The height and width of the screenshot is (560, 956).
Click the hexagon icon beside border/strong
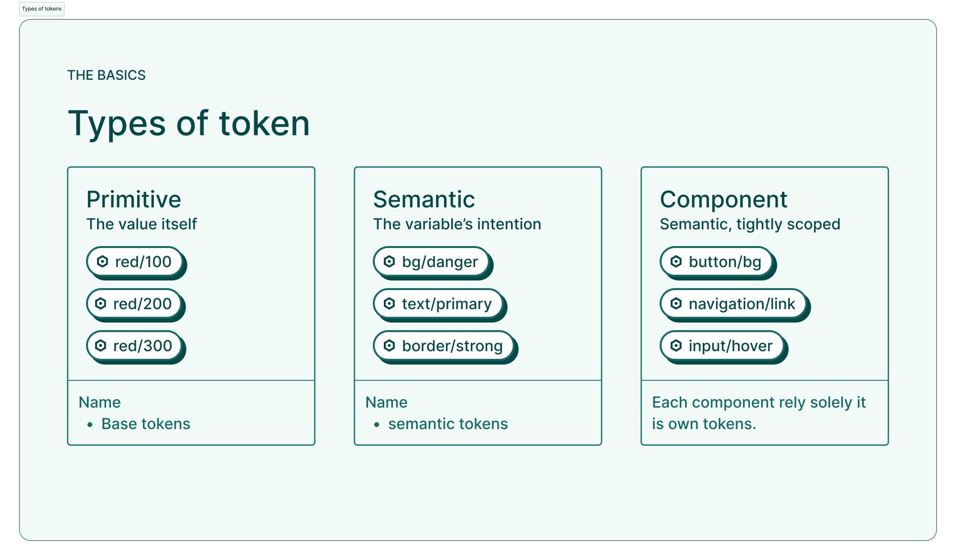pos(389,345)
